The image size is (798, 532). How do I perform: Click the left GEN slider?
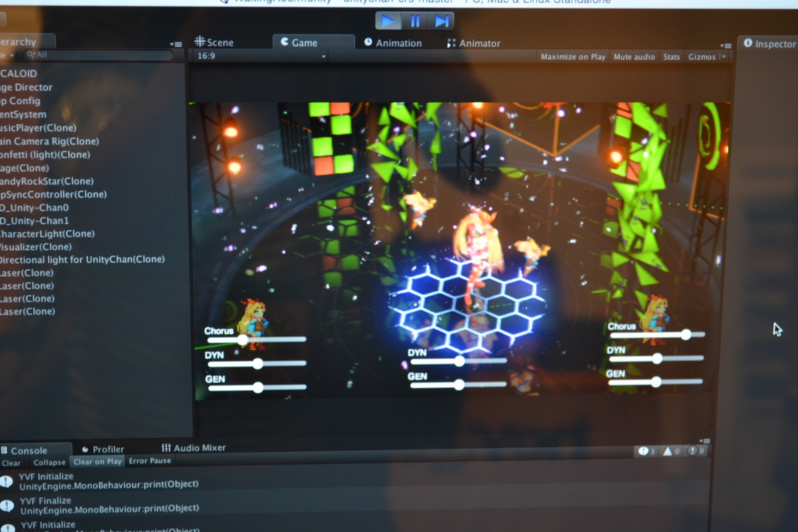tap(257, 387)
